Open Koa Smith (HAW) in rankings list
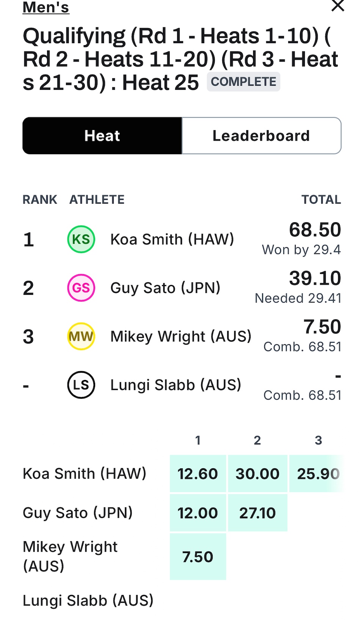The width and height of the screenshot is (364, 626). coord(172,239)
